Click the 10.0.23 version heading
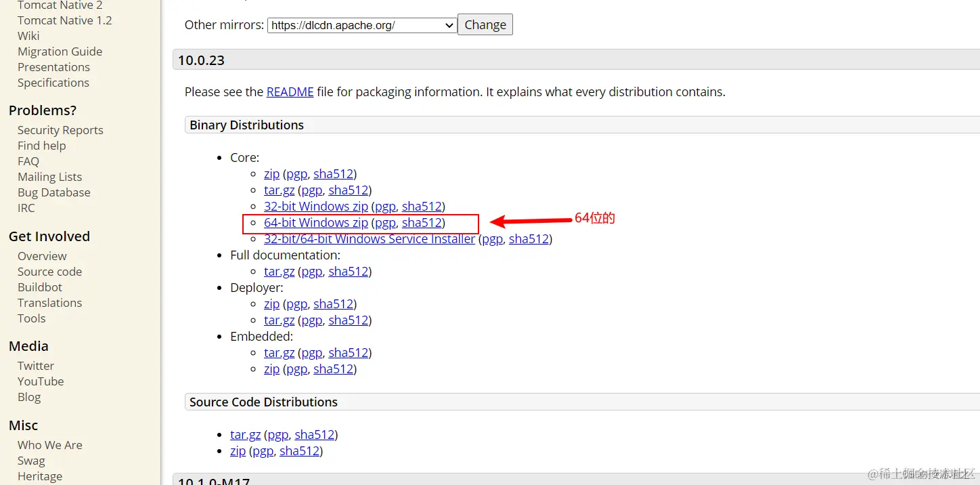The height and width of the screenshot is (485, 980). pyautogui.click(x=201, y=60)
